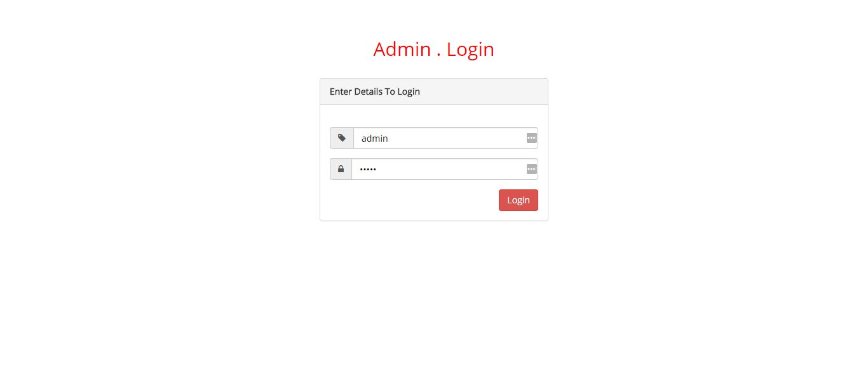Click the tag icon beside username field

342,138
